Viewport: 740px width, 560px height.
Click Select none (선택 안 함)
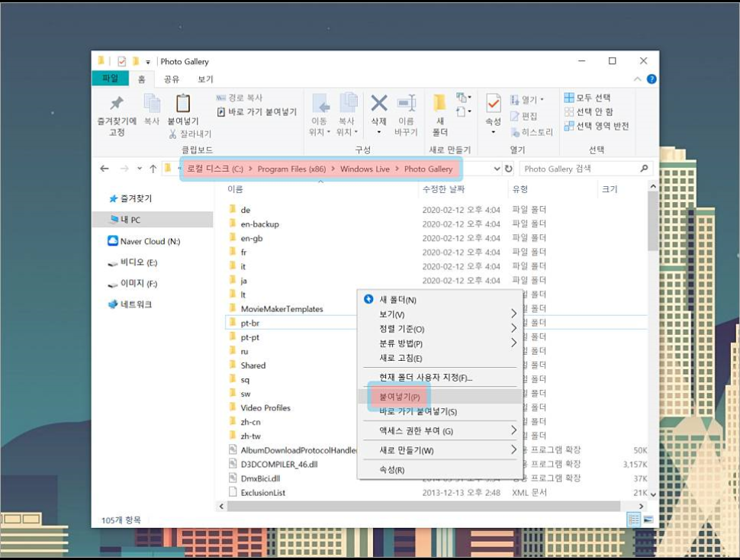(588, 112)
